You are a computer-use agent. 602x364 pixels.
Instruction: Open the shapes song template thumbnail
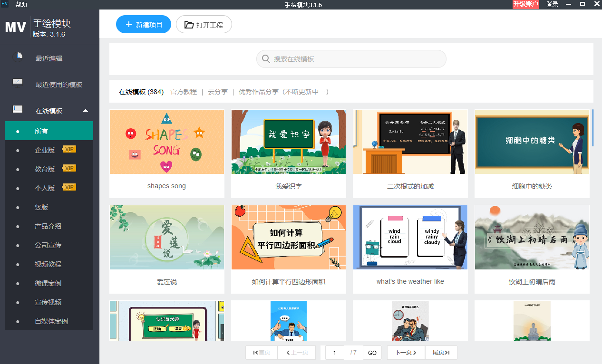coord(167,142)
